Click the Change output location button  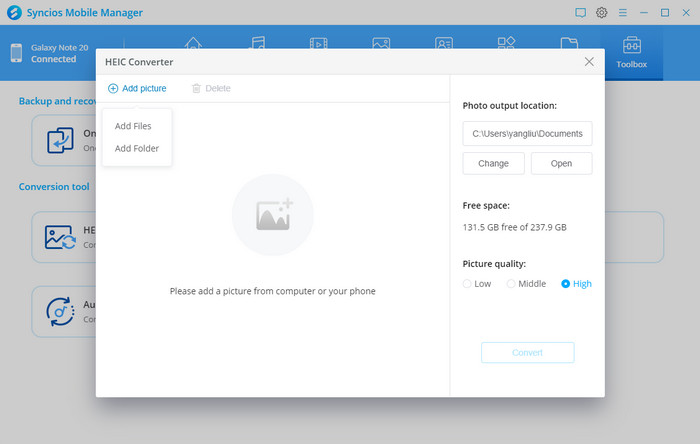pyautogui.click(x=493, y=163)
